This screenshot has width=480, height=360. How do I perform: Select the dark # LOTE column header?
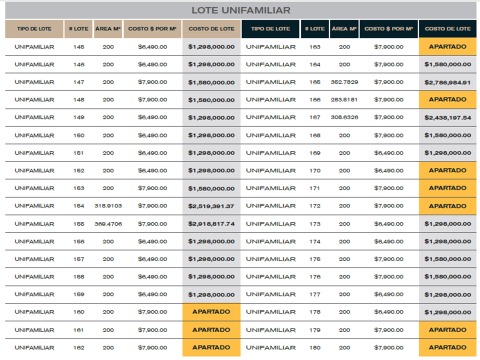[315, 29]
